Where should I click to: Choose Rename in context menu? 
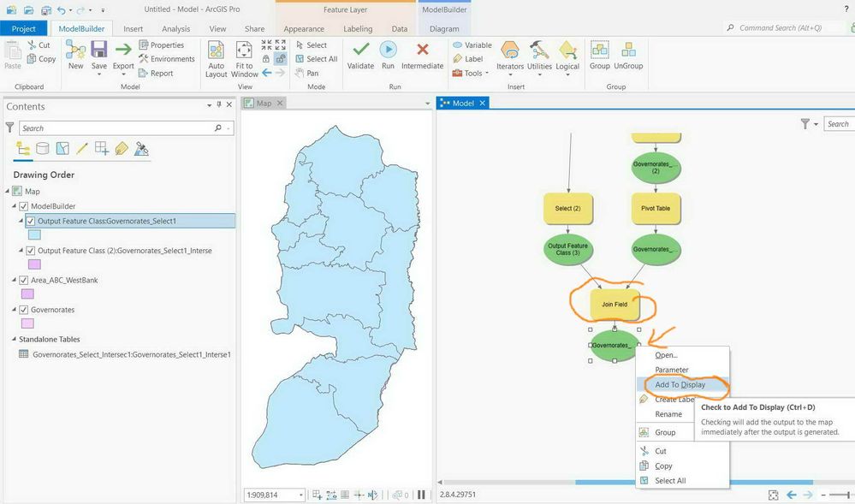(668, 414)
